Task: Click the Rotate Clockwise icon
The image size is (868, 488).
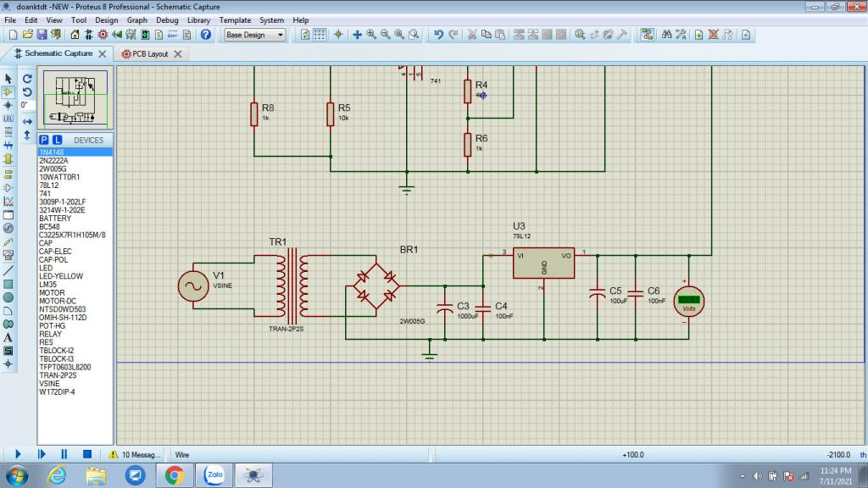Action: 27,78
